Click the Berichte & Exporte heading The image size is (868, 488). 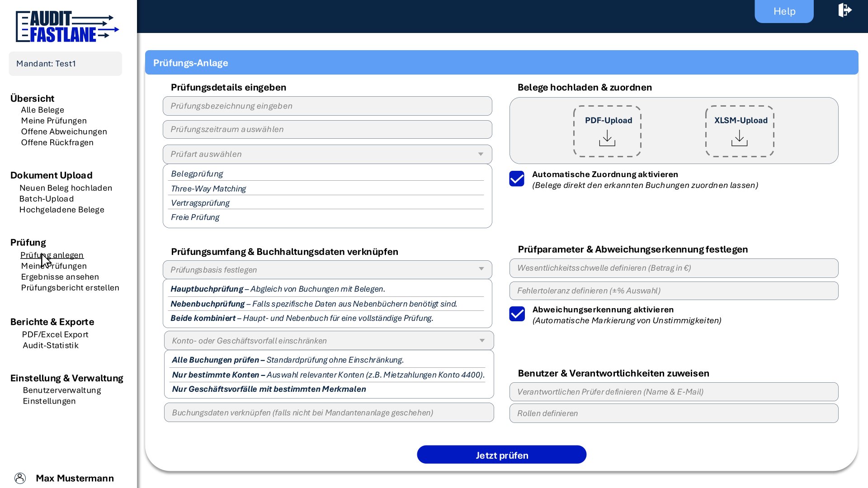click(52, 322)
